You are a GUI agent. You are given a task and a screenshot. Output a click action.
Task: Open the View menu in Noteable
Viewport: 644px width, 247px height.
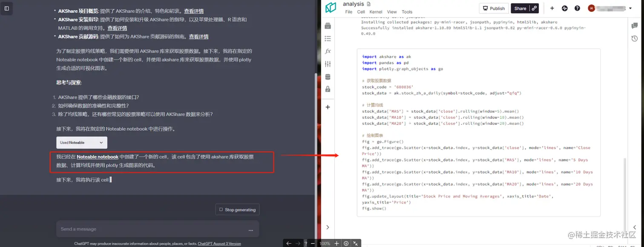point(392,12)
